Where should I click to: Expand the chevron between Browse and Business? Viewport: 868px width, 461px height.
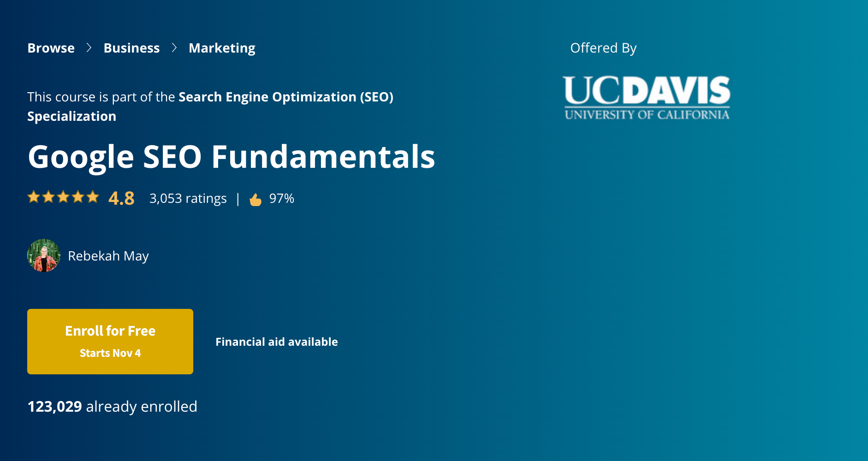tap(88, 48)
